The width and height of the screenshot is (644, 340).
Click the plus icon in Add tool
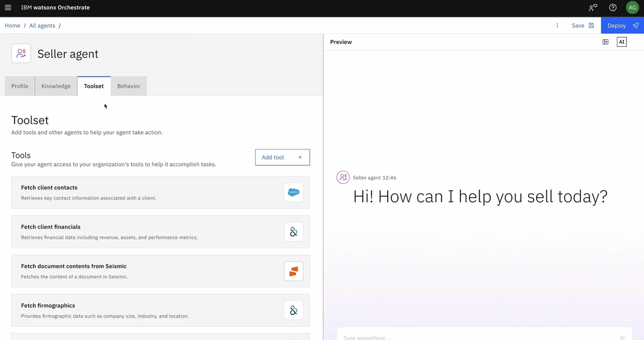[x=300, y=157]
